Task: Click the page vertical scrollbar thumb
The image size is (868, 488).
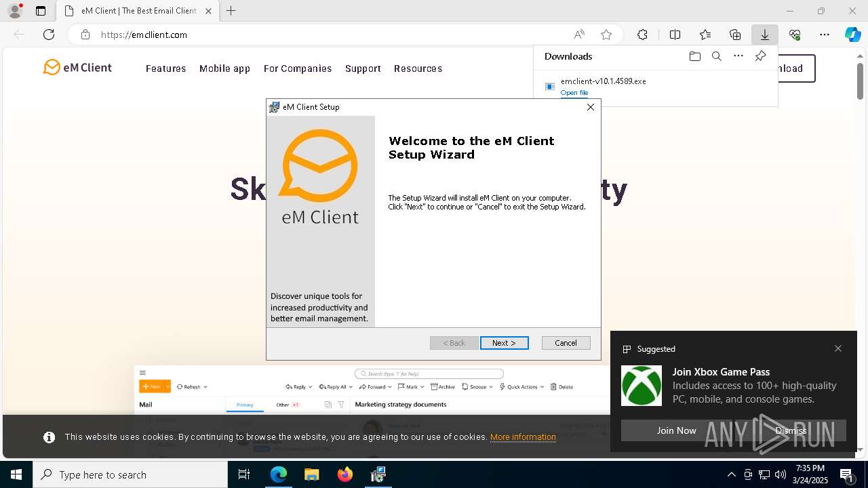Action: (x=860, y=81)
